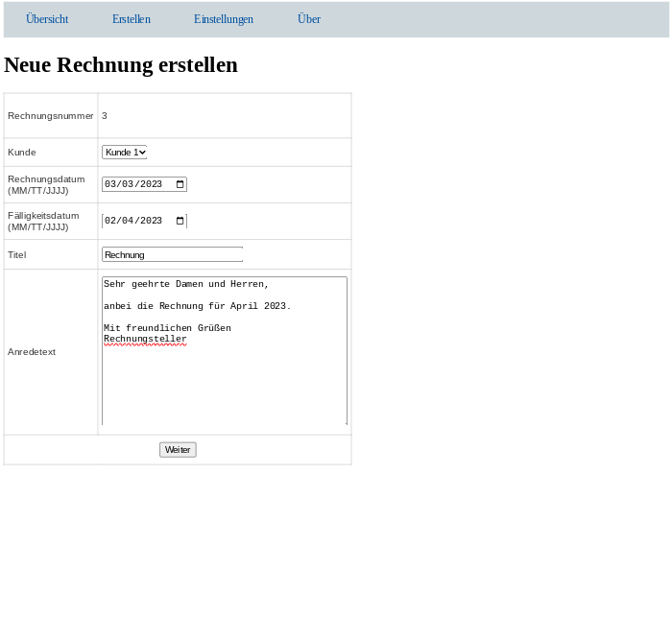Select the month segment of Rechnungsdatum
The width and height of the screenshot is (672, 640).
110,184
